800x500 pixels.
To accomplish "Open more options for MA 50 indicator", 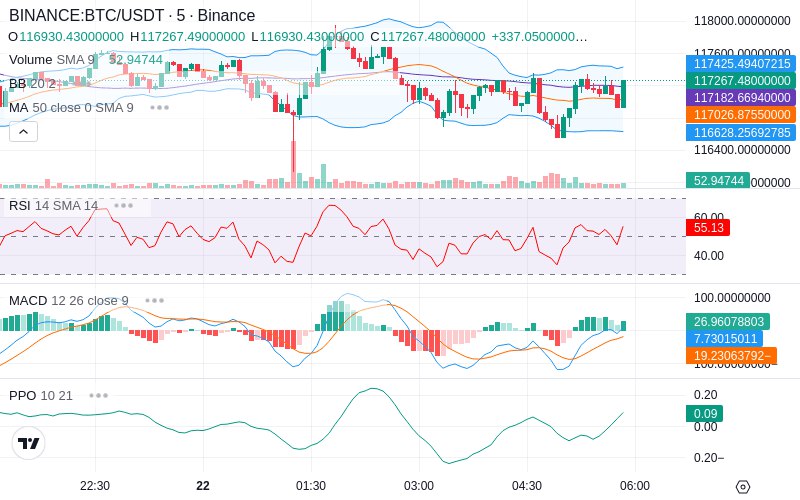I will [x=159, y=108].
